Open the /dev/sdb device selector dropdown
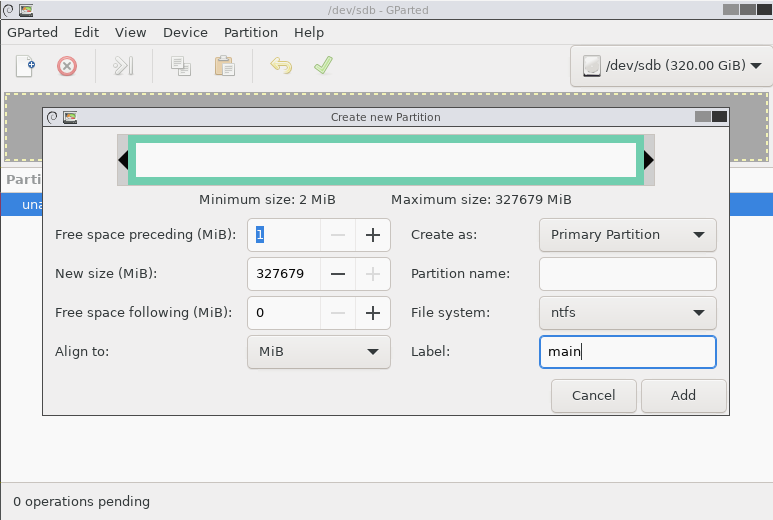 point(671,66)
